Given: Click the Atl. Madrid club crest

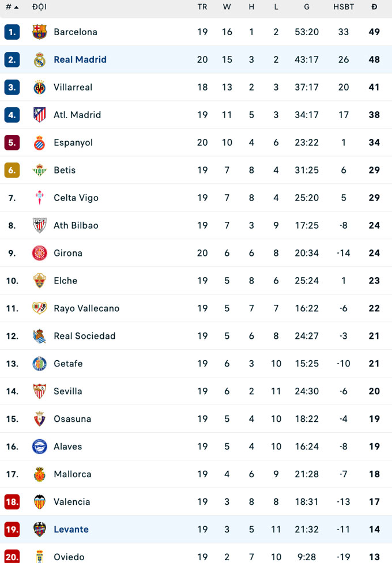Looking at the screenshot, I should coord(39,115).
